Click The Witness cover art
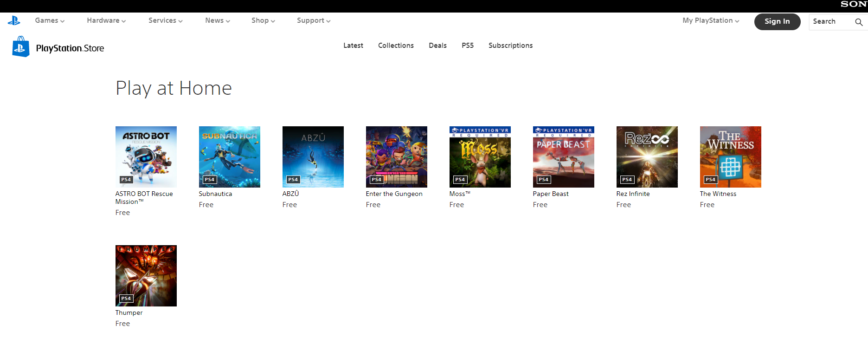Screen dimensions: 868x345 tap(731, 157)
